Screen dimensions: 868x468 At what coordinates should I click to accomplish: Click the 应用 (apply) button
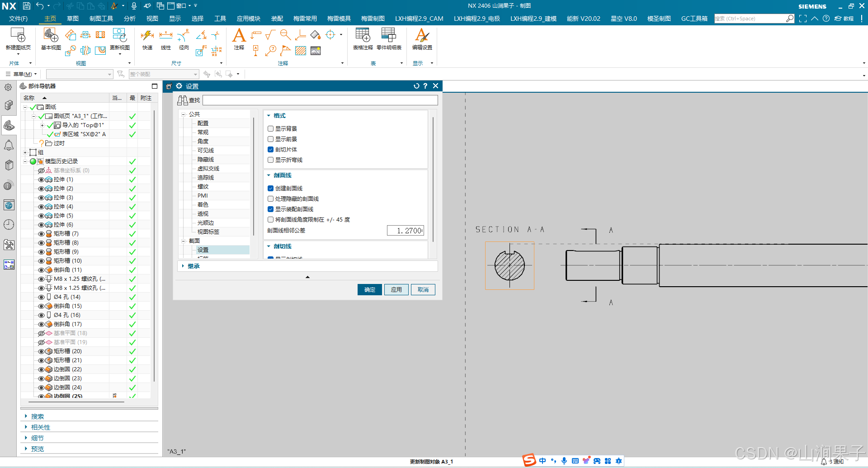pos(396,289)
